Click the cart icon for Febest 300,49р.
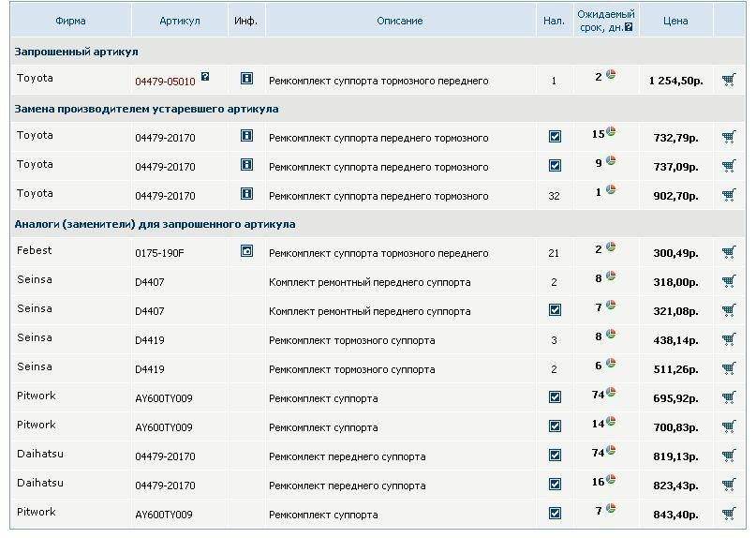The width and height of the screenshot is (756, 538). [728, 252]
